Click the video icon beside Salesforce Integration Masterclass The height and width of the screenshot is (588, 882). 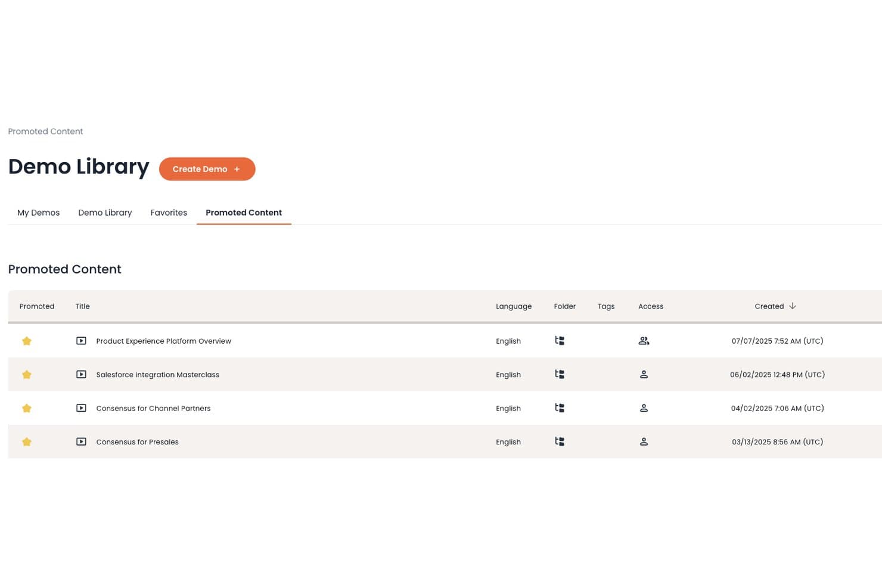82,375
